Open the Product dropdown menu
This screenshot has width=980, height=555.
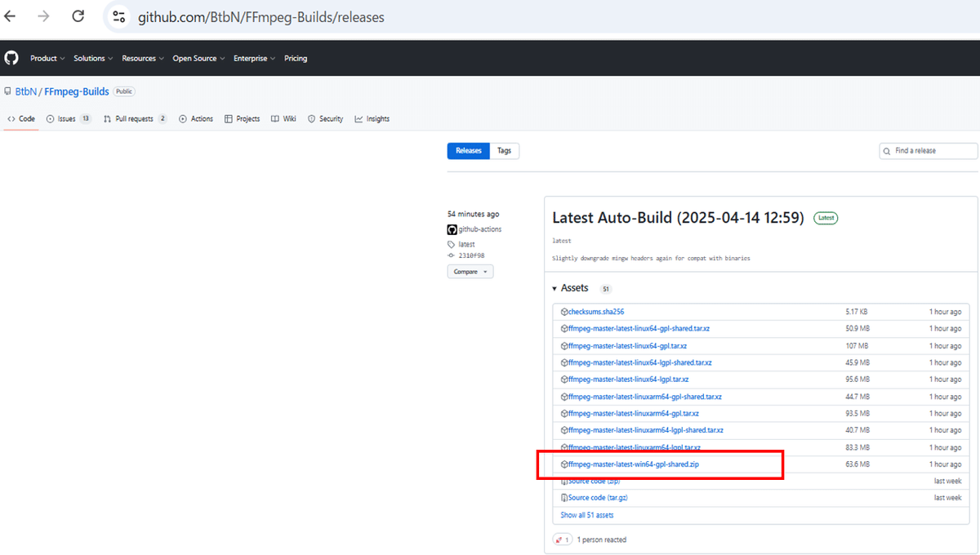[47, 58]
